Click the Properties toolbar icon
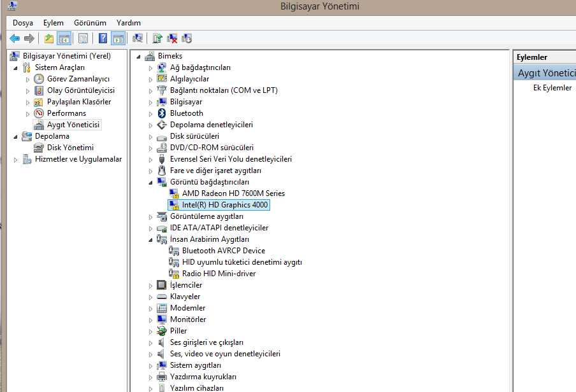 coord(83,38)
